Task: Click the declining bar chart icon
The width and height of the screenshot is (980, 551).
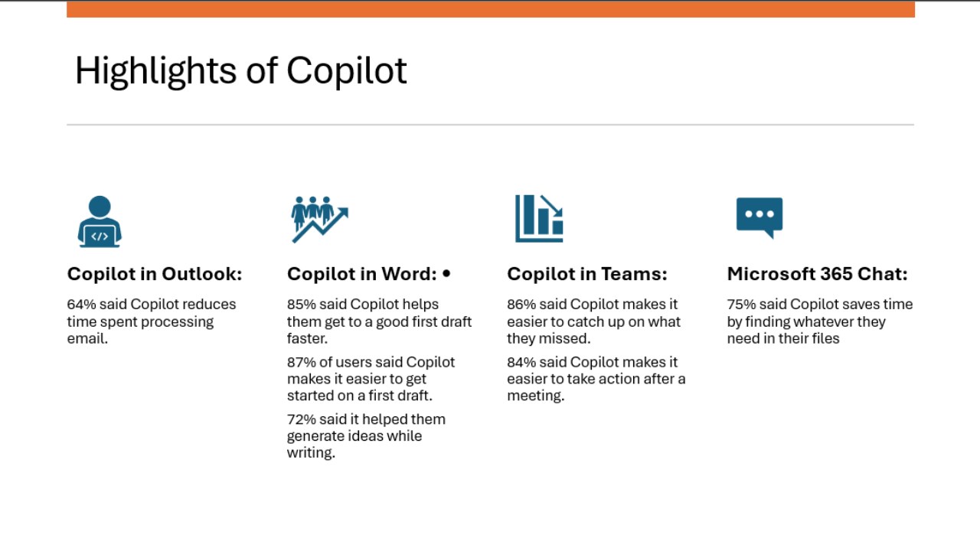Action: 539,219
